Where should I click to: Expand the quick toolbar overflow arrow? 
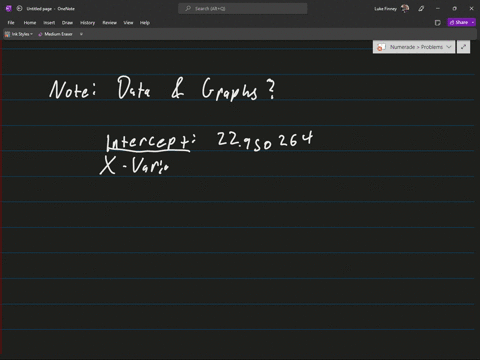click(81, 34)
